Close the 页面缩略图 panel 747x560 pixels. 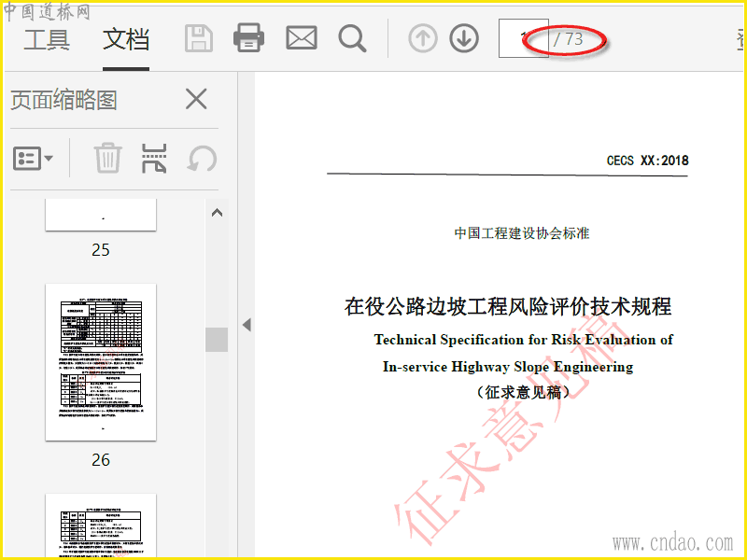tap(196, 99)
